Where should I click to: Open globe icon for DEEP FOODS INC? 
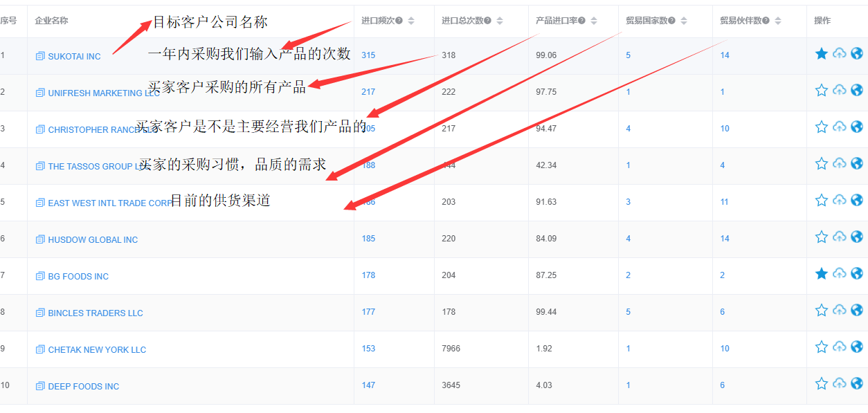pos(857,383)
